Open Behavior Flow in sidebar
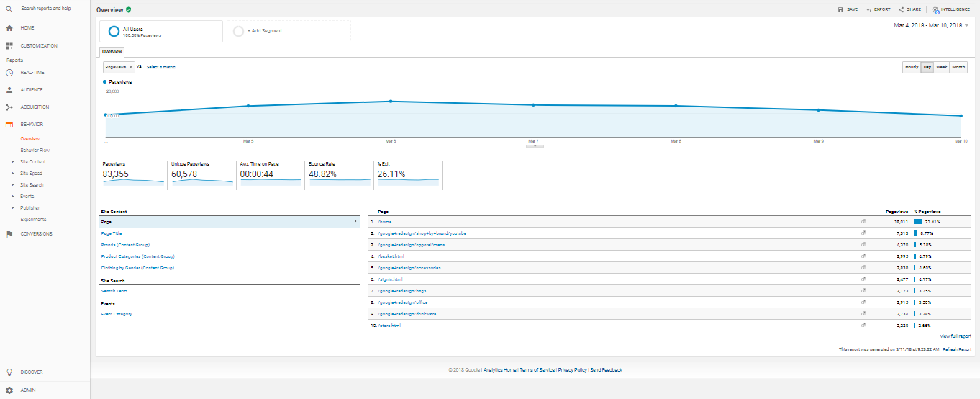980x399 pixels. [x=35, y=151]
